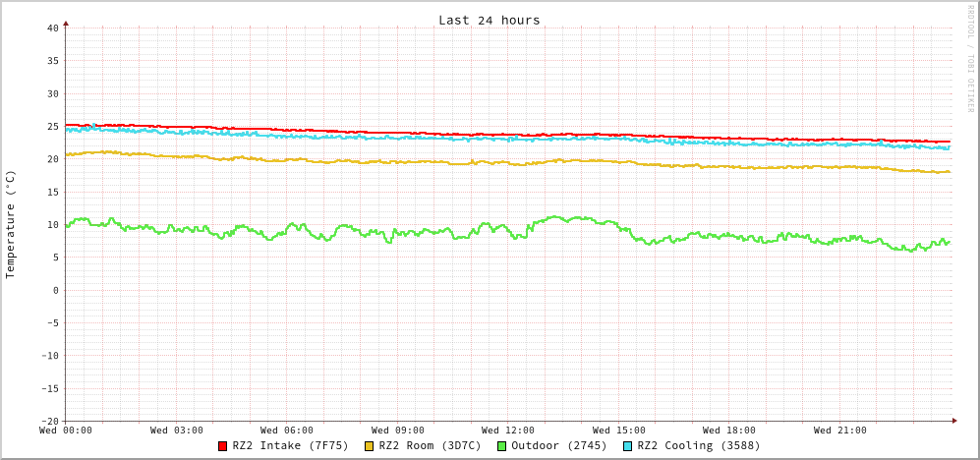Screen dimensions: 980x460
Task: Click the green Outdoor legend swatch
Action: pyautogui.click(x=501, y=446)
